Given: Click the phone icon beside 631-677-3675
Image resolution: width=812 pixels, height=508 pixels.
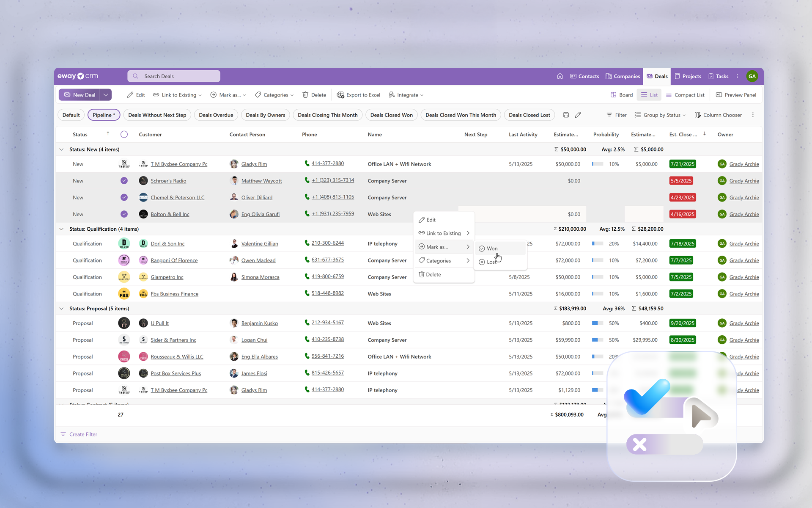Looking at the screenshot, I should click(x=307, y=260).
